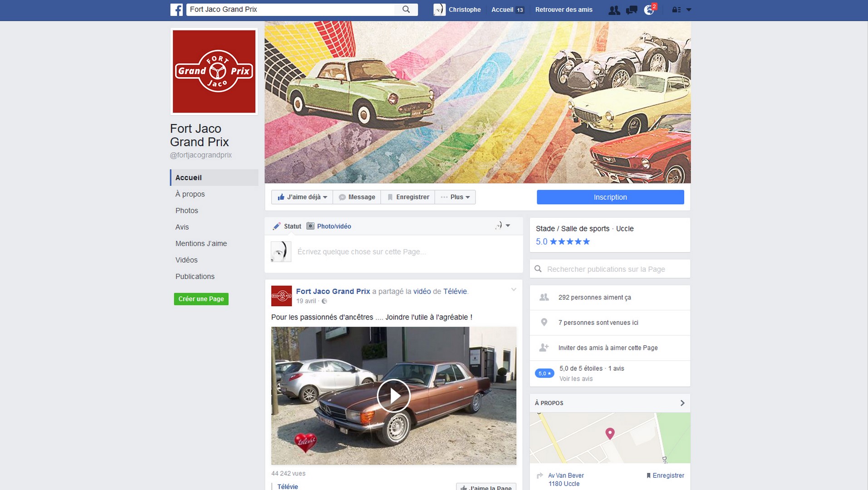Click the blue Inscription button
Viewport: 868px width, 490px height.
pyautogui.click(x=610, y=197)
